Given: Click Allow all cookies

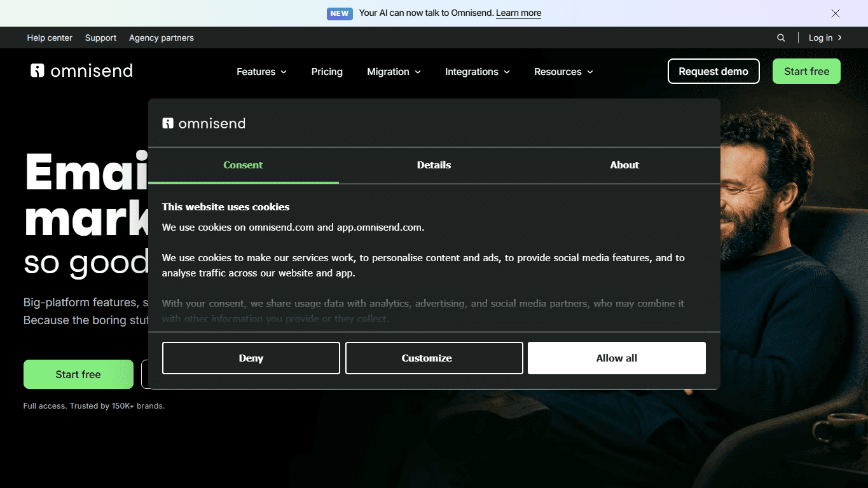Looking at the screenshot, I should tap(617, 358).
